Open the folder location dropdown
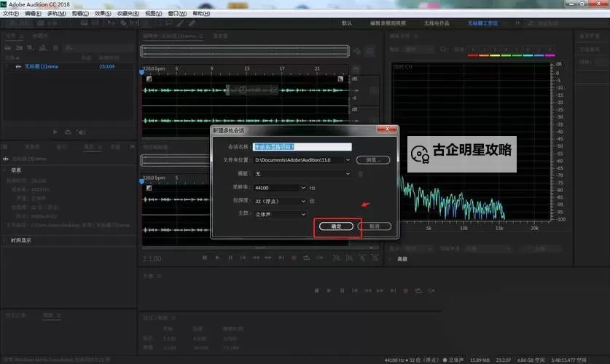The width and height of the screenshot is (610, 364). [302, 159]
